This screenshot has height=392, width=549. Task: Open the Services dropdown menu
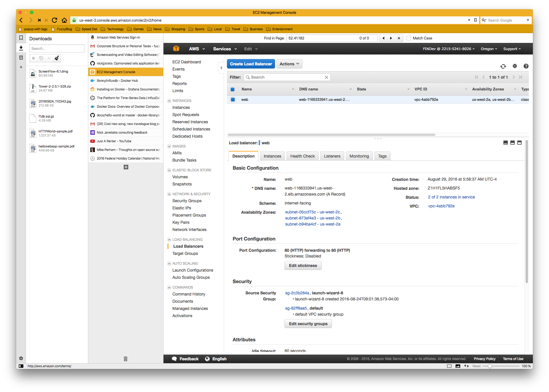pyautogui.click(x=225, y=49)
